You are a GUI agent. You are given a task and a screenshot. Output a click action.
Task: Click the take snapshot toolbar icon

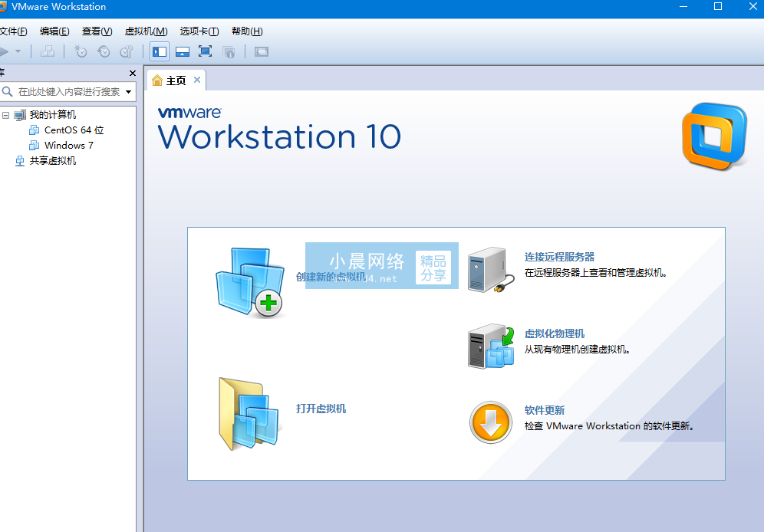(x=81, y=51)
